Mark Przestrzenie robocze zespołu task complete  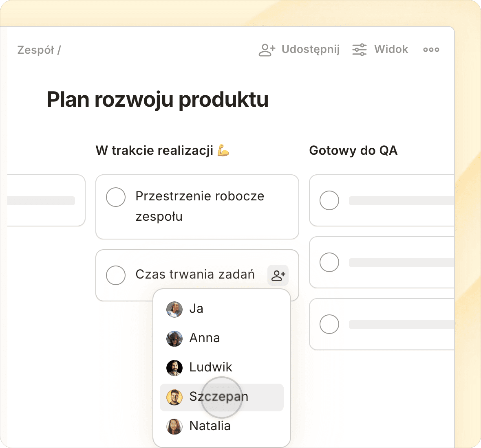pos(116,197)
